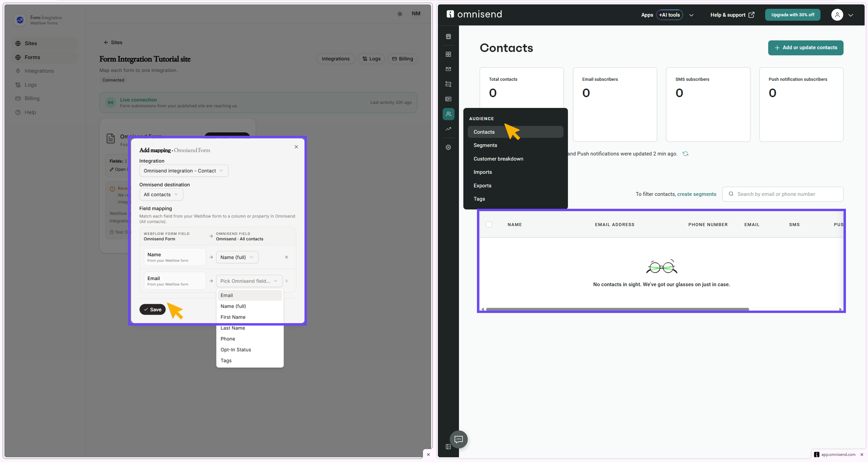The width and height of the screenshot is (868, 462).
Task: Open Imports in the Audience menu
Action: pyautogui.click(x=515, y=172)
